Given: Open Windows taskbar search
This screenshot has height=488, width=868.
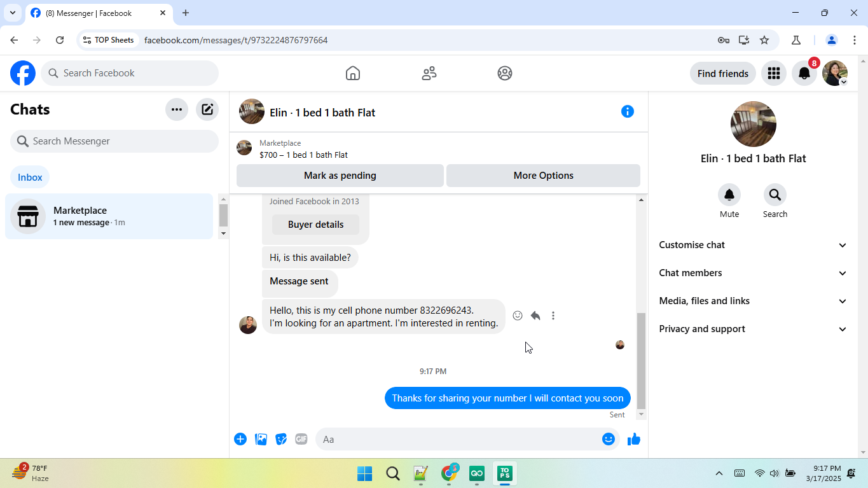Looking at the screenshot, I should (x=393, y=474).
